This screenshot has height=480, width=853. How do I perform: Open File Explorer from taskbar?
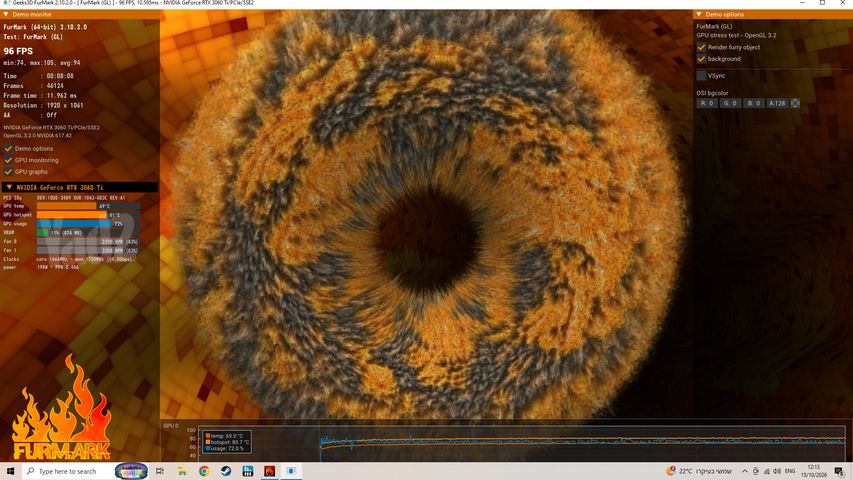click(182, 471)
